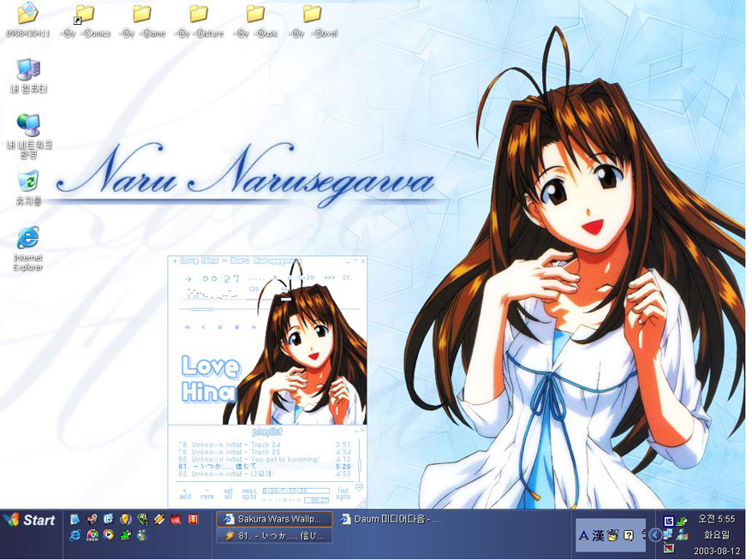Image resolution: width=752 pixels, height=560 pixels.
Task: Launch Windows Media Player from quick launch
Action: (x=109, y=535)
